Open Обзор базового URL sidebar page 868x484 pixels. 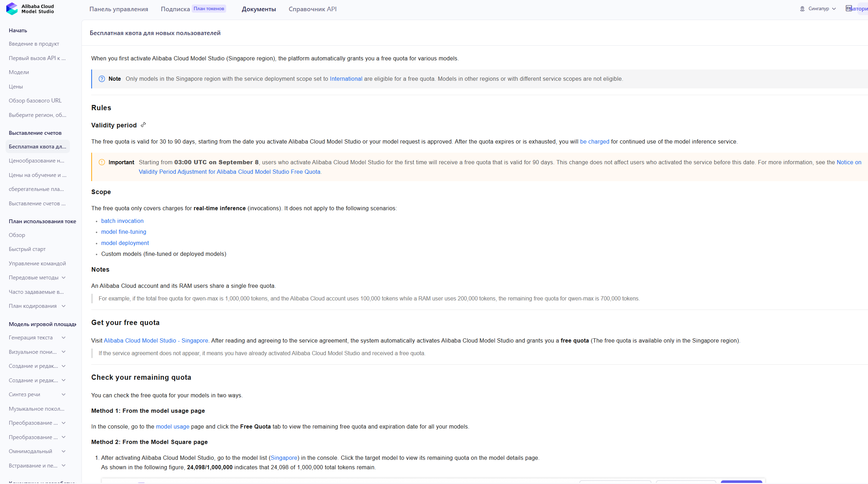[x=35, y=101]
